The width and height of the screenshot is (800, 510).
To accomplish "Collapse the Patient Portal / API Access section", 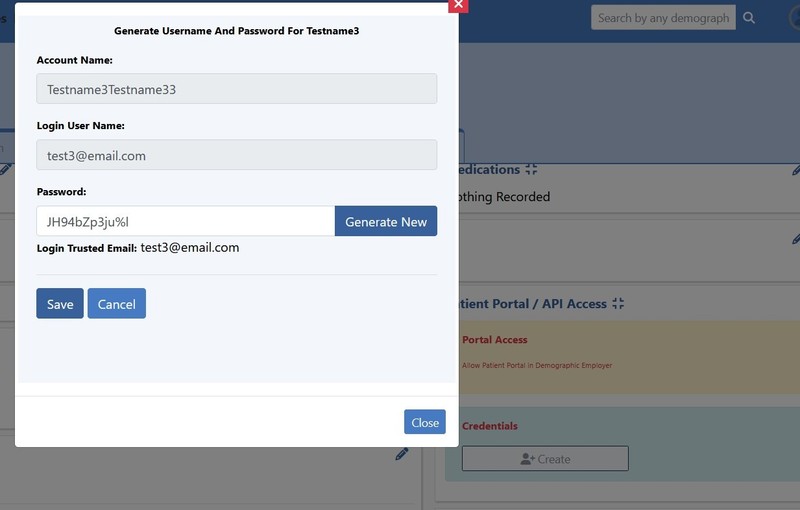I will coord(618,303).
